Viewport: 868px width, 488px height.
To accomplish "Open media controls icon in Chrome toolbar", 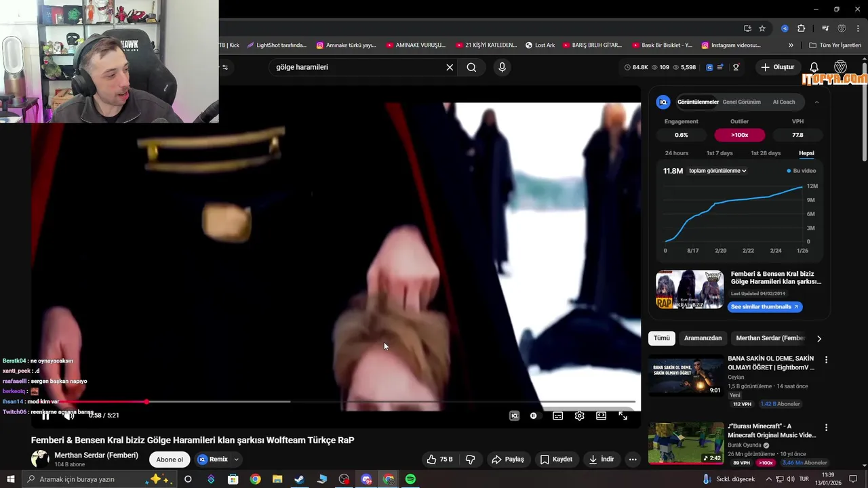I will [x=825, y=28].
